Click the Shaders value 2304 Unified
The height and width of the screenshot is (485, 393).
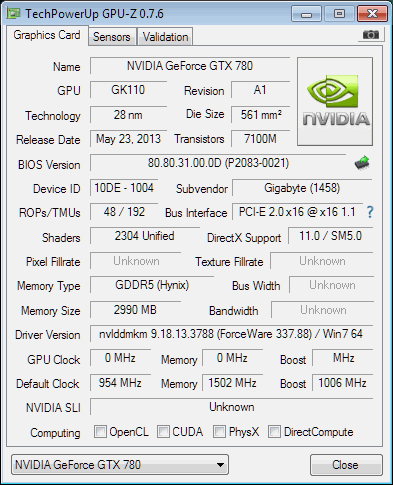pos(145,236)
